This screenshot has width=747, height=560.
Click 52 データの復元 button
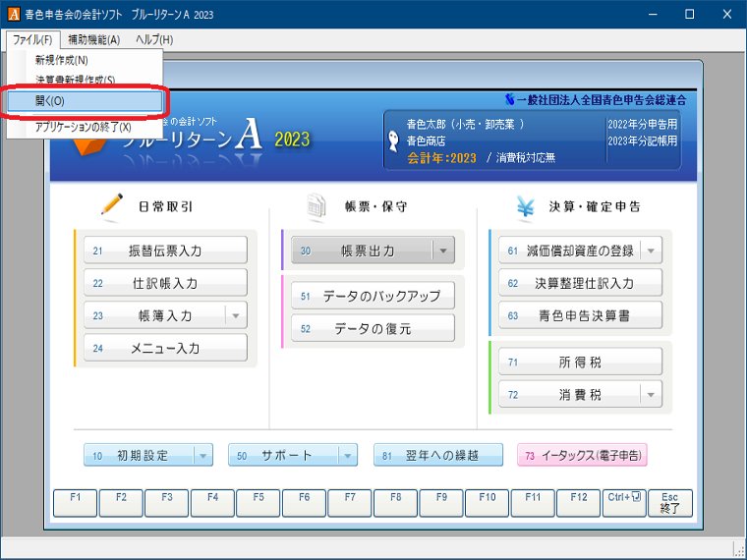[373, 328]
